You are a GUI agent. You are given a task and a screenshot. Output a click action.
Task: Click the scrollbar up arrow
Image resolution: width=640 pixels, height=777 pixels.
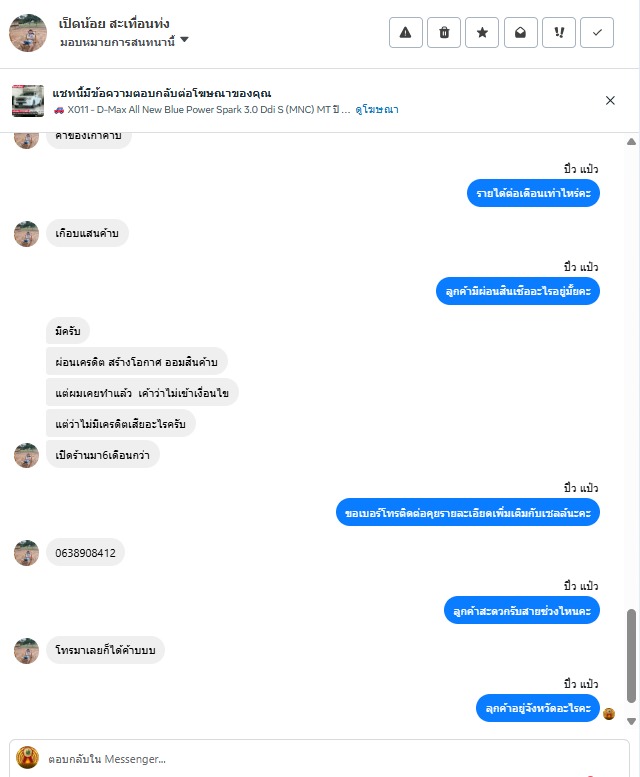631,142
